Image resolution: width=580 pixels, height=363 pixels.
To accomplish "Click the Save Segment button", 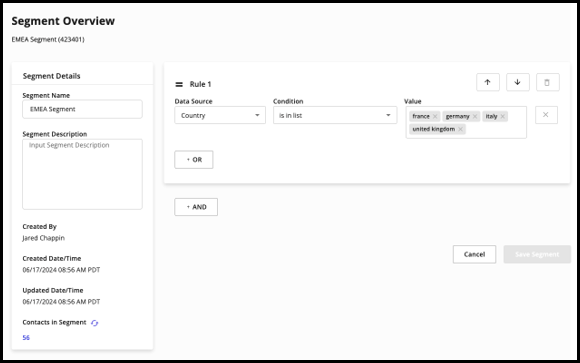I will click(537, 254).
